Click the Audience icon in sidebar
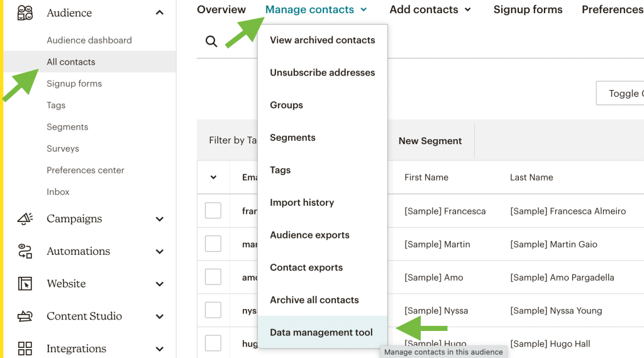 click(25, 13)
